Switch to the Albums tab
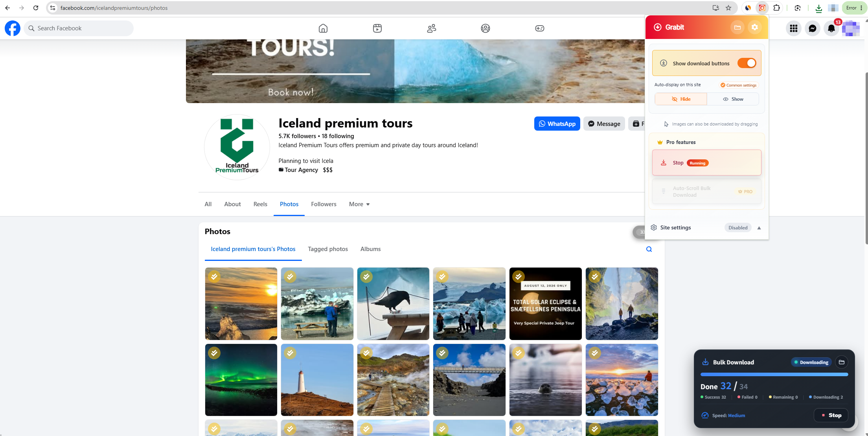The image size is (868, 436). tap(370, 249)
